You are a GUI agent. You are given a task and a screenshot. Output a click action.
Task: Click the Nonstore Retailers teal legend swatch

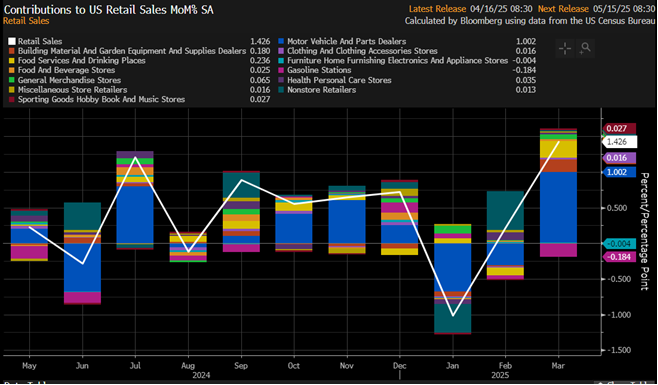click(282, 90)
